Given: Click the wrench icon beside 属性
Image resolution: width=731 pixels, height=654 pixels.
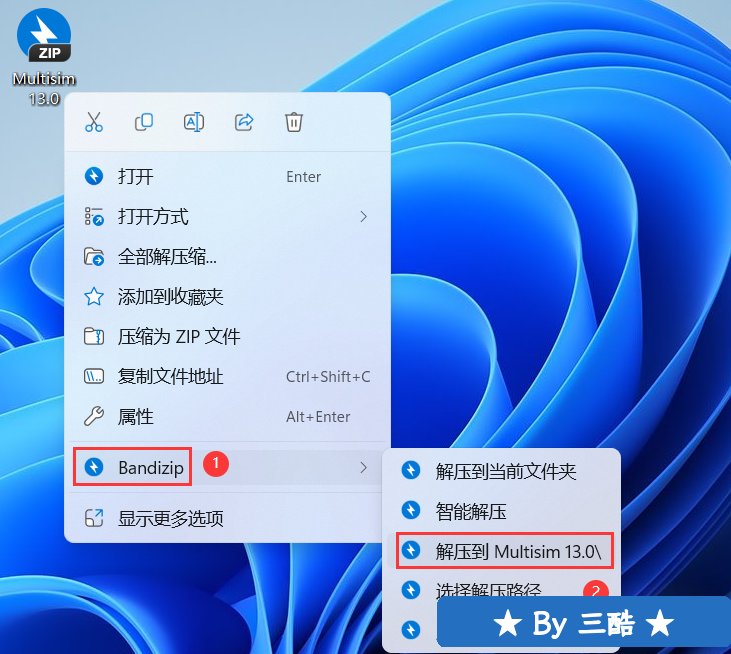Looking at the screenshot, I should coord(94,416).
